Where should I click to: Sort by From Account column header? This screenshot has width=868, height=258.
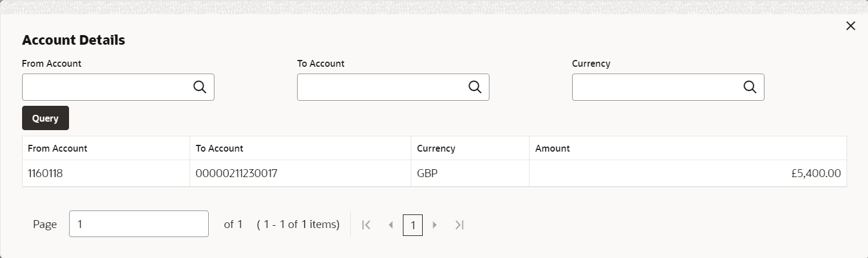coord(58,148)
